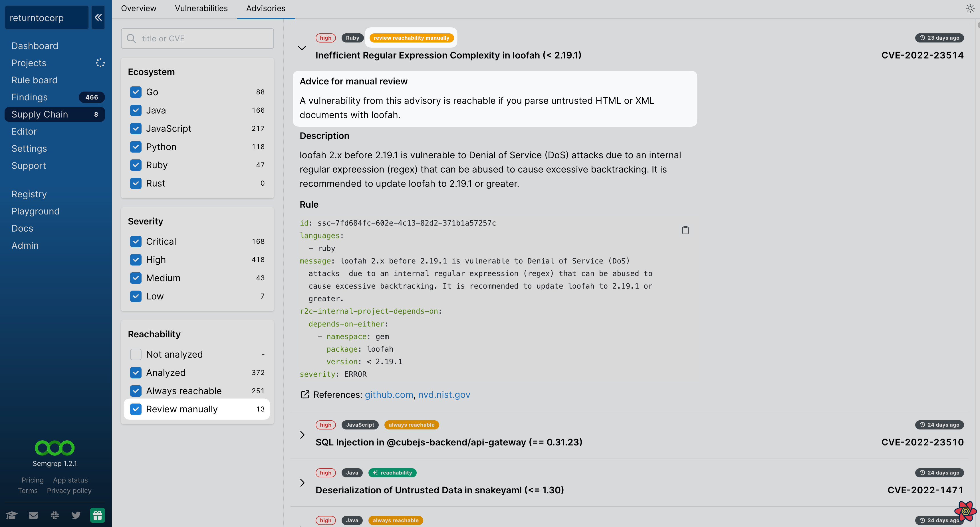Uncheck the Rust ecosystem filter
The height and width of the screenshot is (527, 980).
[136, 183]
